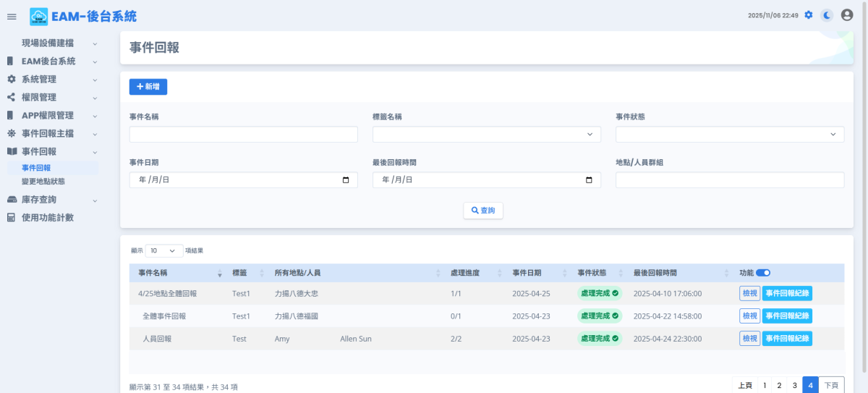Select 變更地點狀態 in the sidebar
The height and width of the screenshot is (393, 868).
pos(43,182)
